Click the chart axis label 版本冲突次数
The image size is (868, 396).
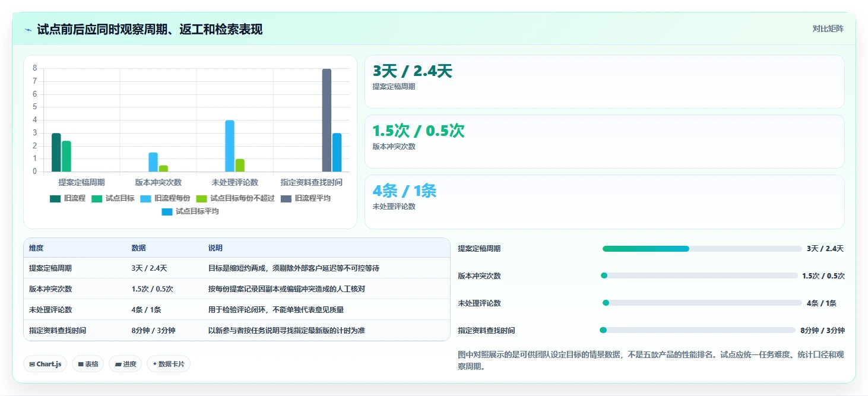pos(158,182)
